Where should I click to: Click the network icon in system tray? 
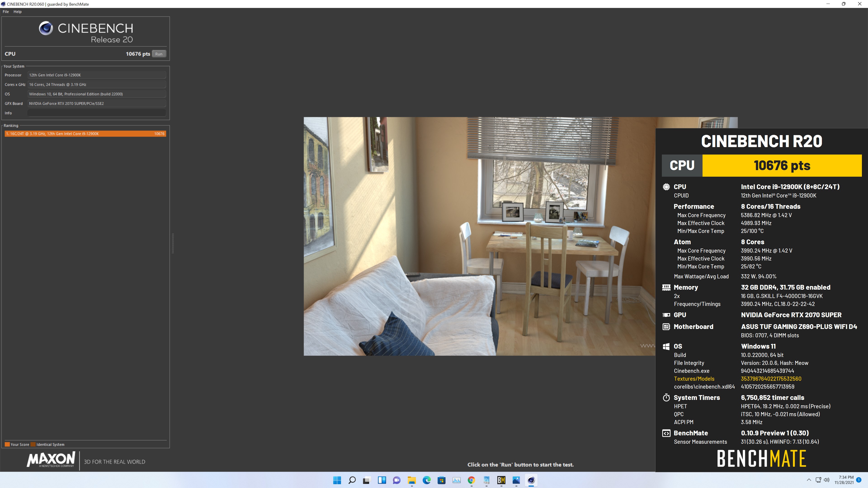[x=818, y=480]
